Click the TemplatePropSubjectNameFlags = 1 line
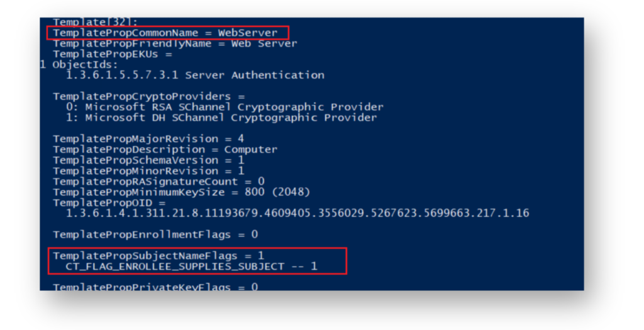This screenshot has width=644, height=330. pyautogui.click(x=158, y=256)
